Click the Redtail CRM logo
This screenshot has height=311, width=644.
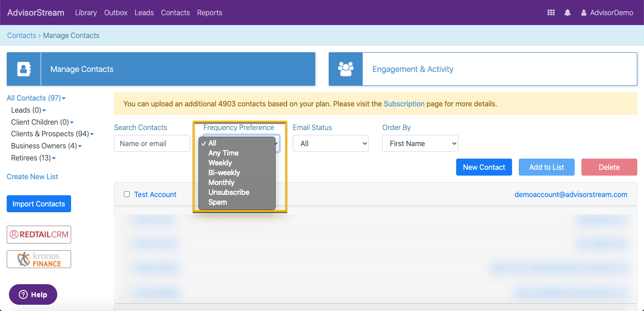click(x=39, y=235)
